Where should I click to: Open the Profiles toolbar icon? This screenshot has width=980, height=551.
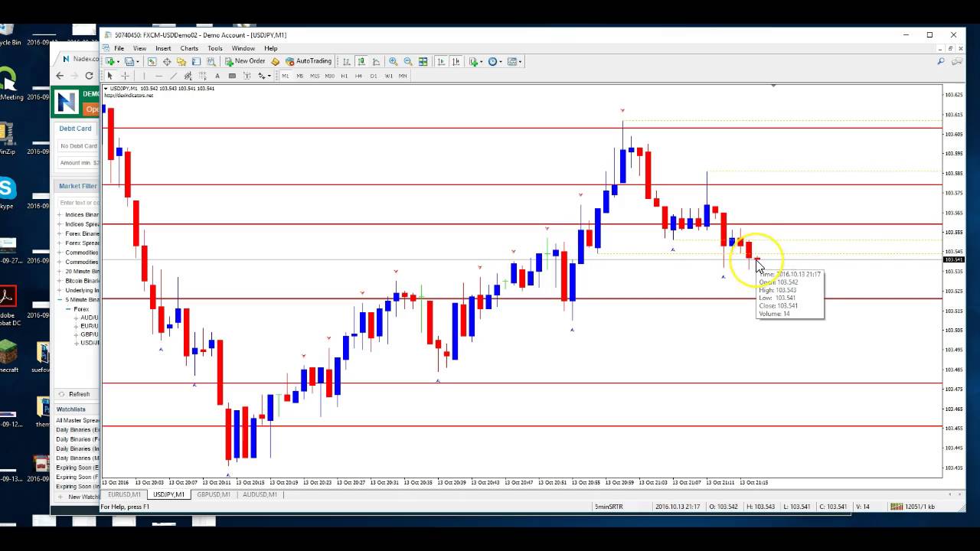[129, 61]
